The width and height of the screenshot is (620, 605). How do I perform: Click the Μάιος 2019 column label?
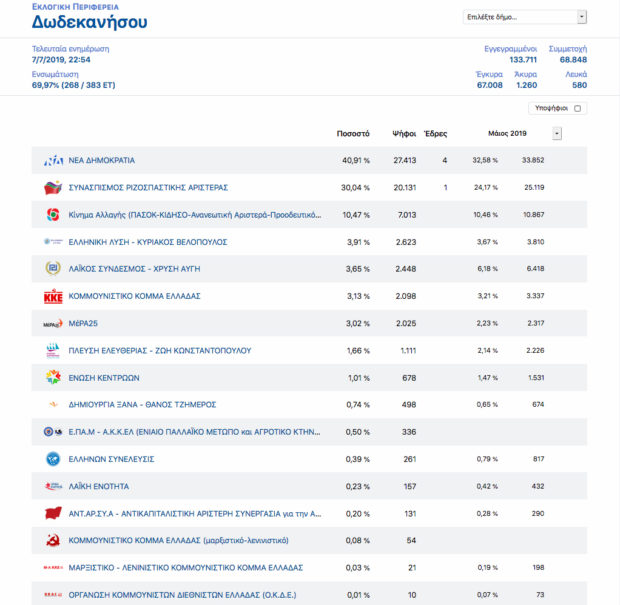507,134
